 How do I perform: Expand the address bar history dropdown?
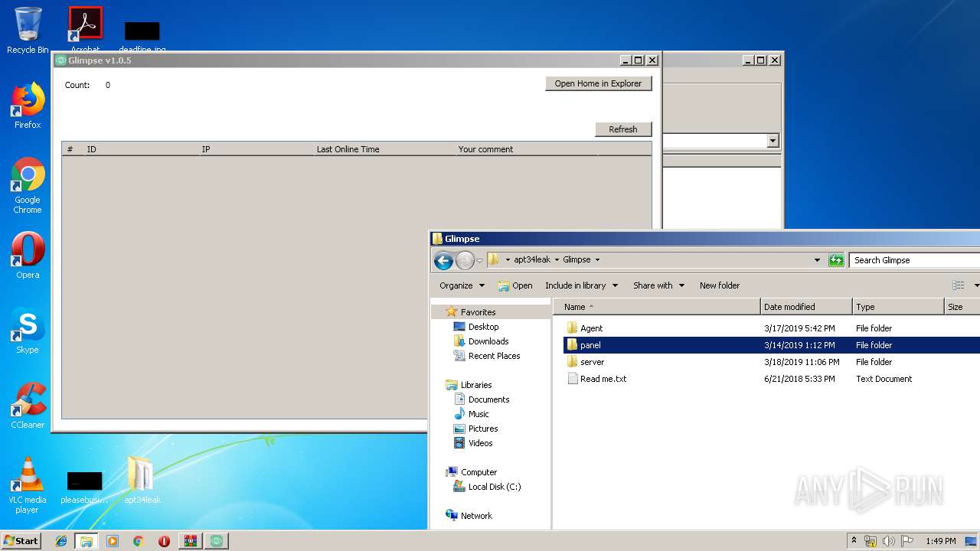coord(817,260)
